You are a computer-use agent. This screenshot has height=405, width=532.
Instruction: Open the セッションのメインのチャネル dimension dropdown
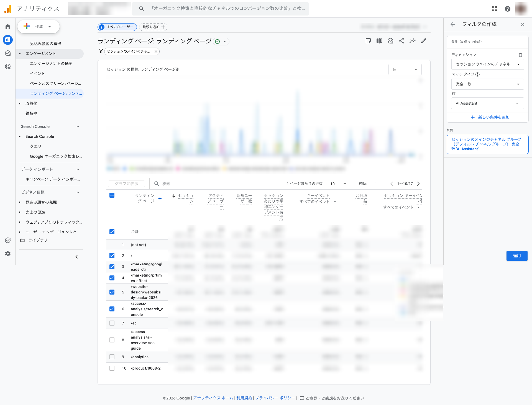(x=487, y=64)
